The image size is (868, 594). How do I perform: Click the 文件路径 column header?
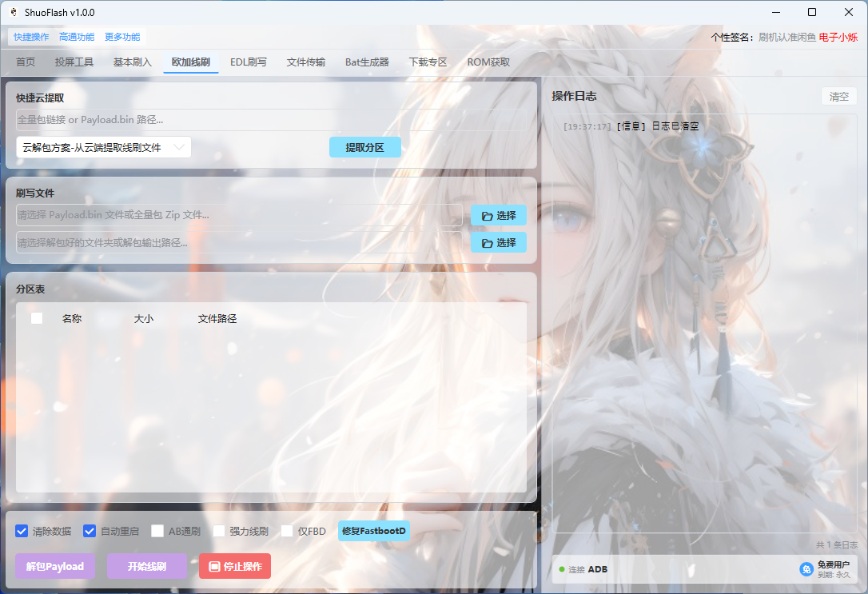(217, 319)
